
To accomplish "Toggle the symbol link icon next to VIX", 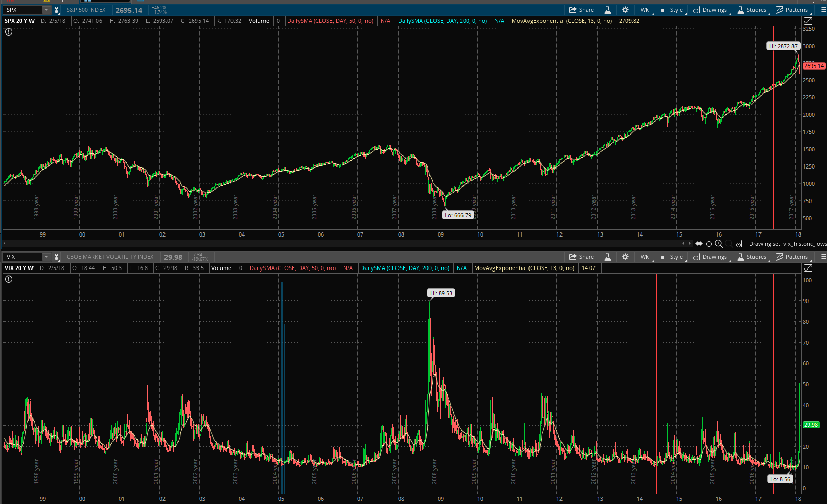I will (x=57, y=257).
